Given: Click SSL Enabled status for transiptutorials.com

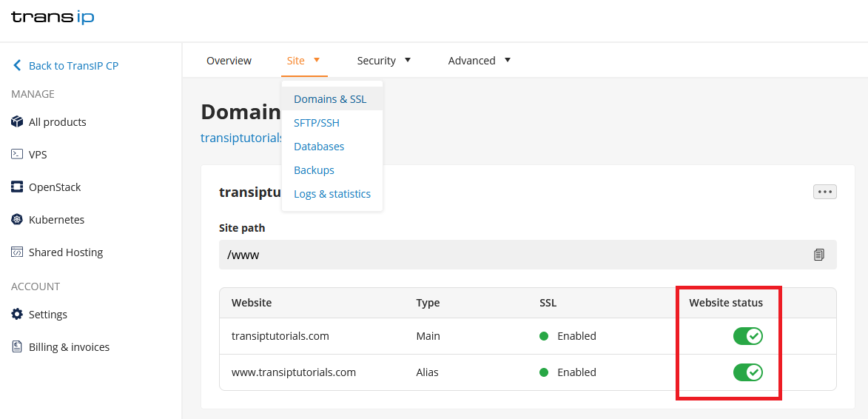Looking at the screenshot, I should (568, 336).
